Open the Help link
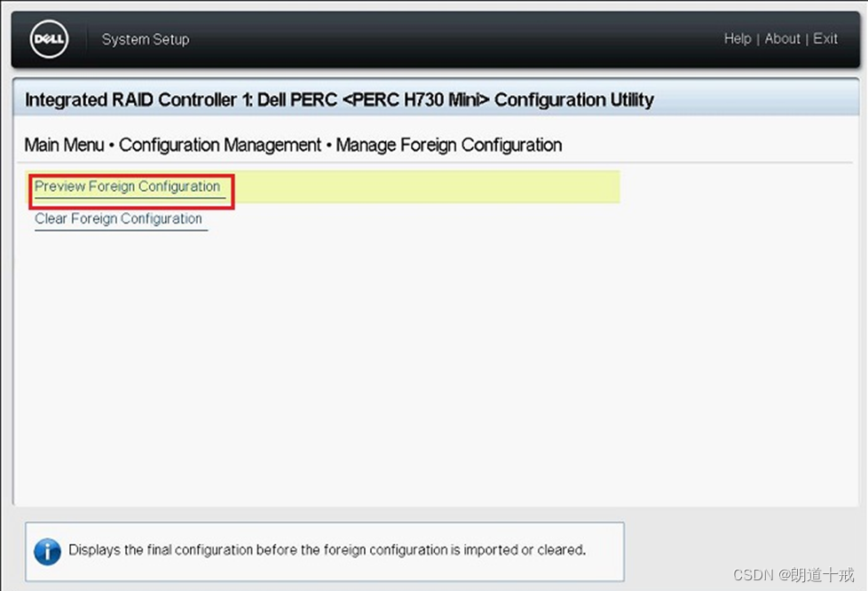The image size is (868, 591). pyautogui.click(x=738, y=39)
